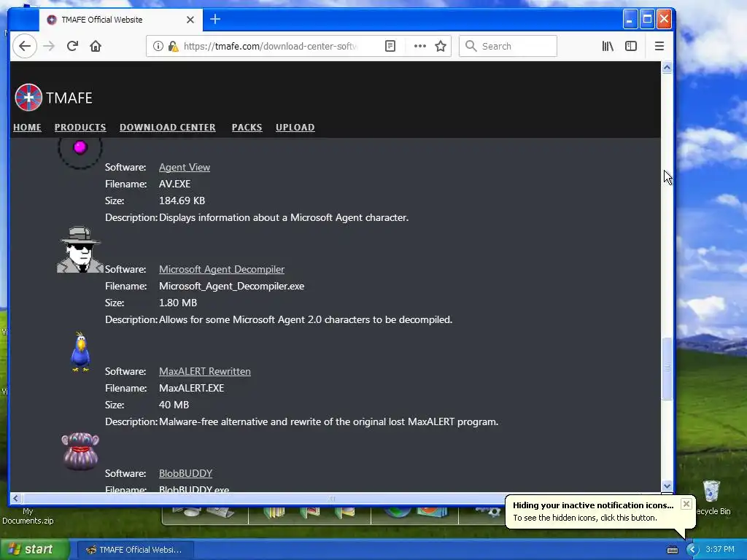Open a new tab with plus button
747x560 pixels.
click(x=215, y=19)
